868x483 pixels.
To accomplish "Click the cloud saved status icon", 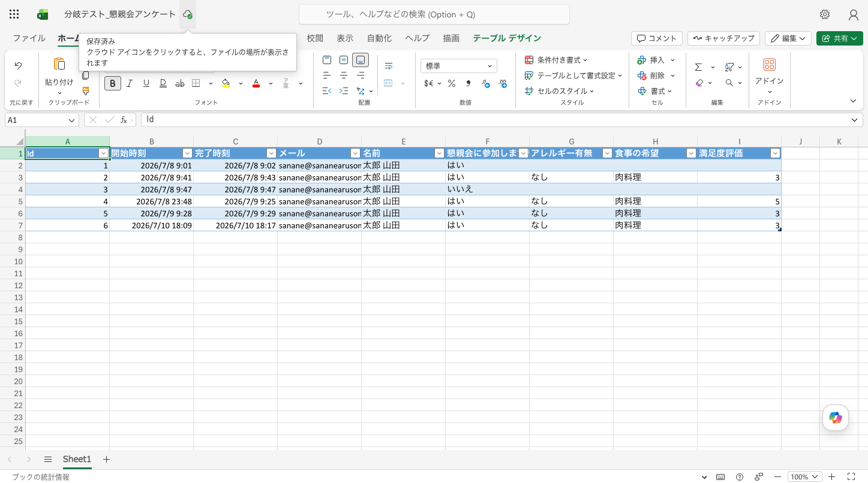I will (x=188, y=14).
